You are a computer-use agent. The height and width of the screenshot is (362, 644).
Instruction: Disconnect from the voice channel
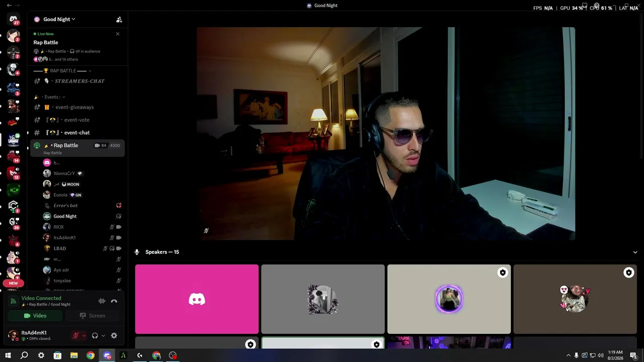click(x=114, y=301)
